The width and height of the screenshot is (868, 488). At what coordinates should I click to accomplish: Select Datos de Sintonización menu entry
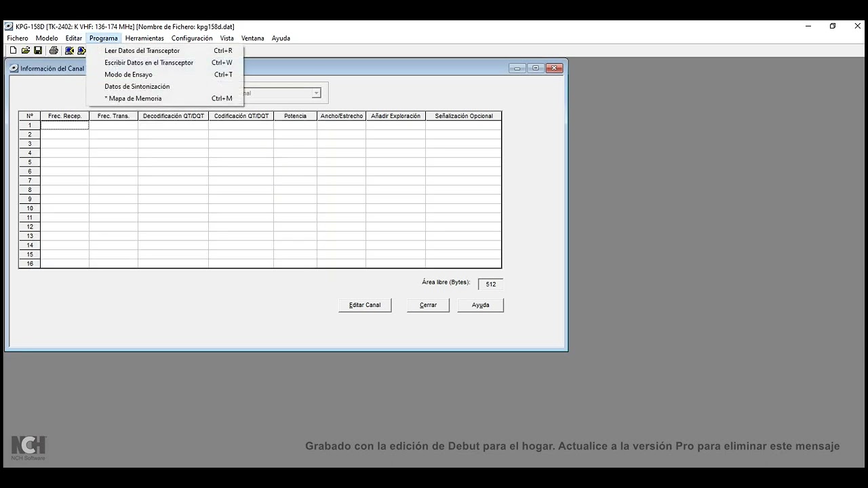165,87
